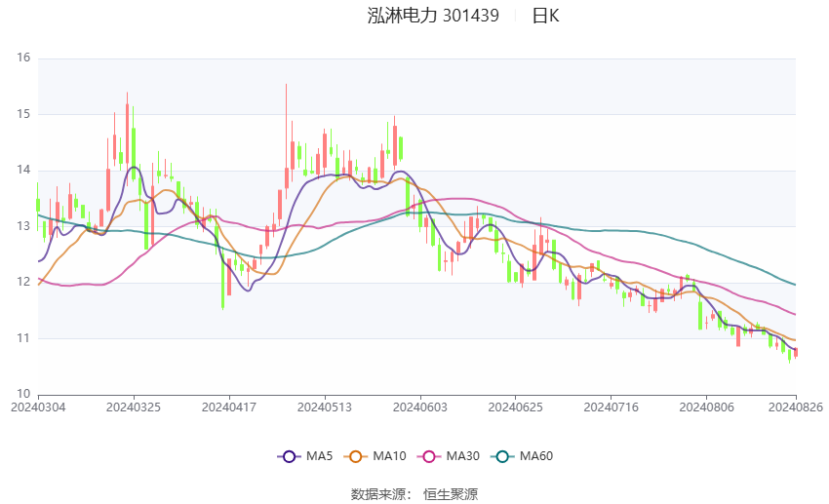Image resolution: width=829 pixels, height=504 pixels.
Task: Toggle the MA10 legend series
Action: (375, 456)
